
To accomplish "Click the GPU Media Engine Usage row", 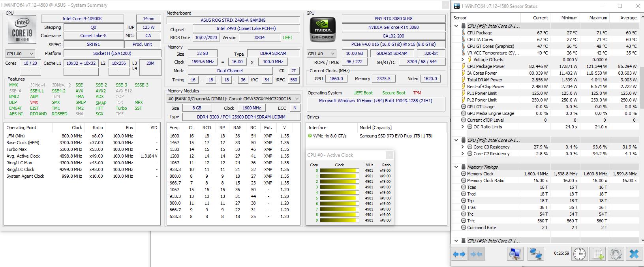I will [x=545, y=113].
